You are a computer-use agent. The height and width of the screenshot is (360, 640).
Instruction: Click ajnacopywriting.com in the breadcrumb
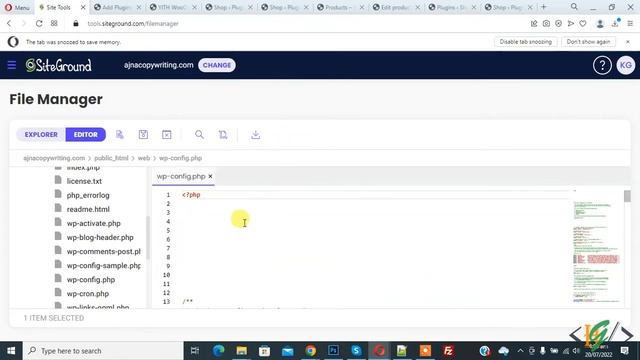[x=54, y=158]
